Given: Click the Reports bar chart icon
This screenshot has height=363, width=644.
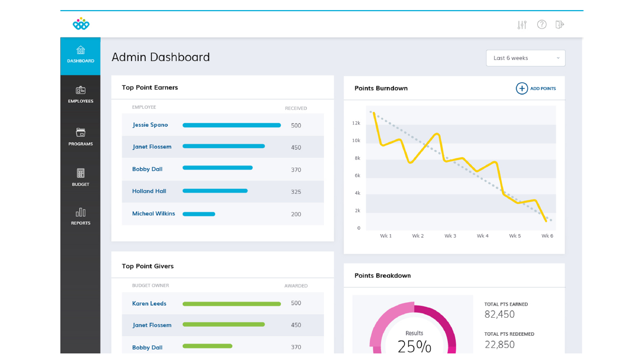Looking at the screenshot, I should pos(80,212).
